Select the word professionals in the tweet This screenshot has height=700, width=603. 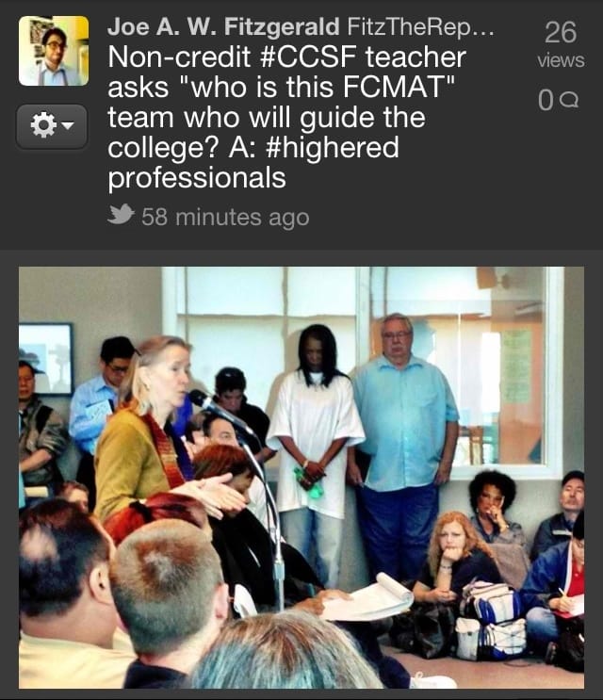(x=197, y=178)
